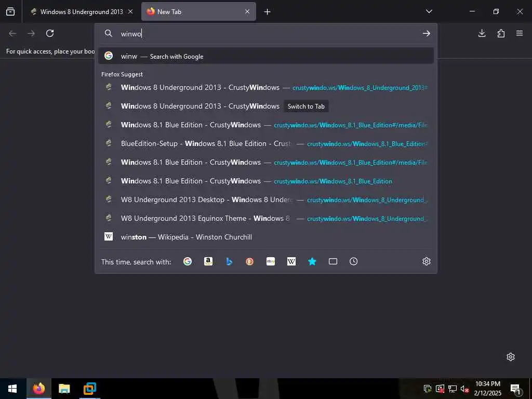The height and width of the screenshot is (399, 532).
Task: Search this time with Wikipedia icon
Action: (291, 261)
